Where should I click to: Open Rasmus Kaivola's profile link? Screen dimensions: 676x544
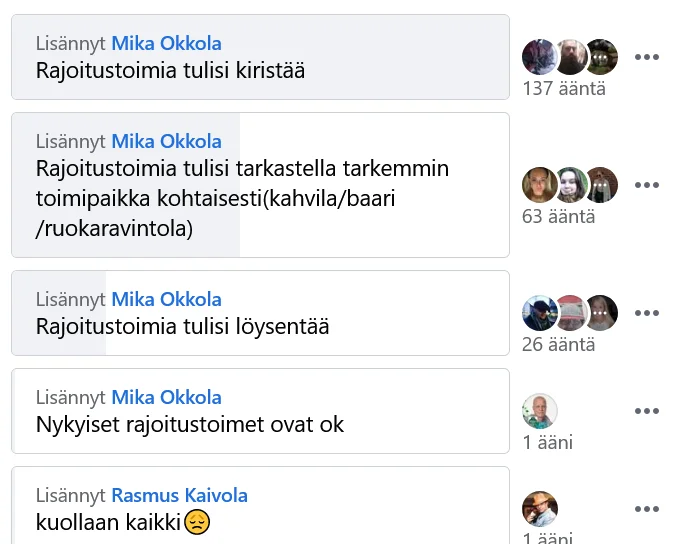pyautogui.click(x=179, y=495)
